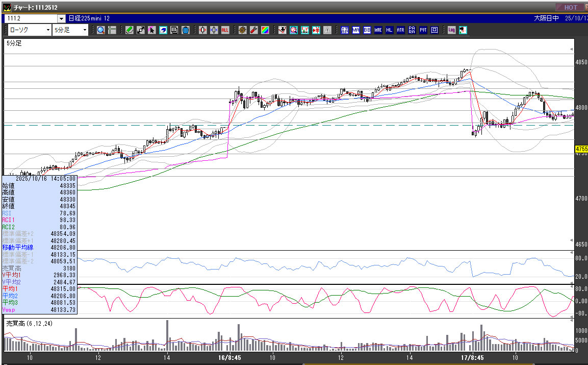Click the magnifier zoom icon
588x365 pixels.
coord(100,30)
